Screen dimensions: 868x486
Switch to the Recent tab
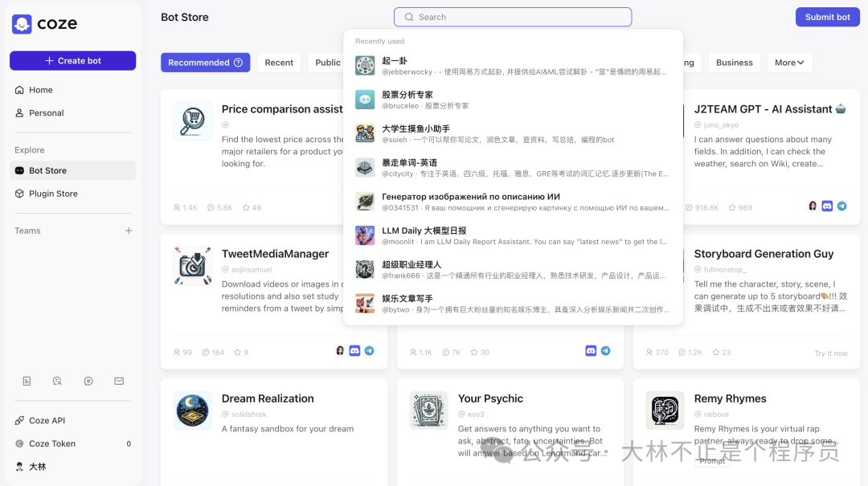(x=279, y=63)
